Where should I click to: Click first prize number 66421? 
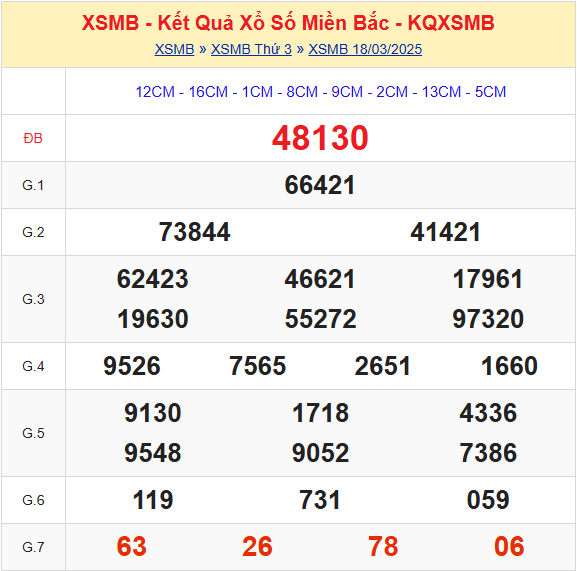[x=320, y=185]
